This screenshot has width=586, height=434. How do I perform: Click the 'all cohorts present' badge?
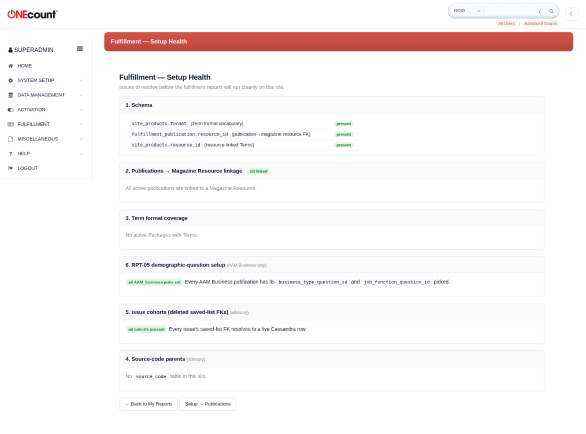point(146,329)
